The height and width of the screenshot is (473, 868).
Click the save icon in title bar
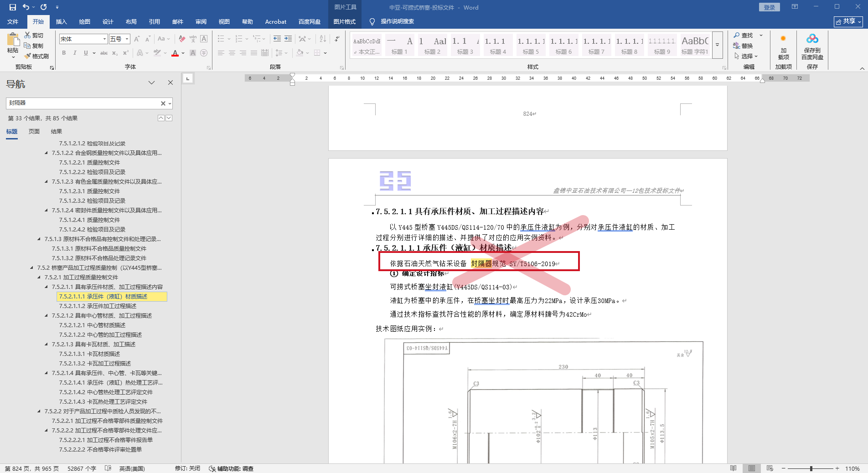pyautogui.click(x=12, y=7)
